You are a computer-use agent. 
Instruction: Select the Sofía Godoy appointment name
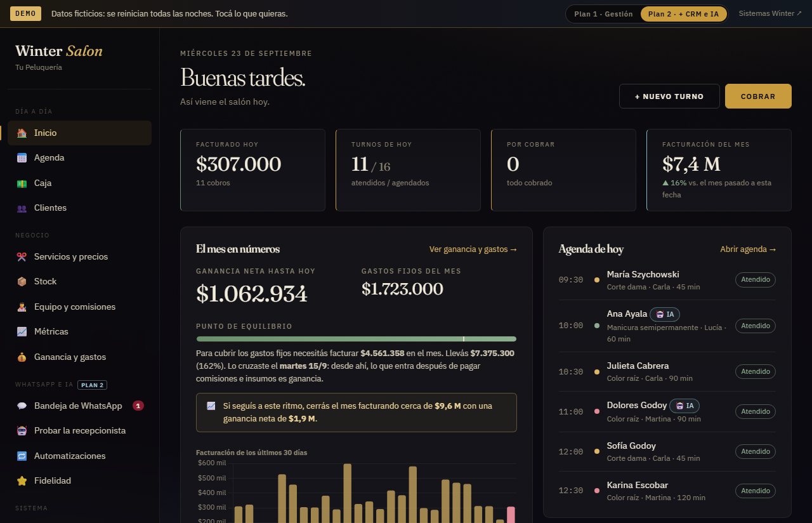point(631,446)
